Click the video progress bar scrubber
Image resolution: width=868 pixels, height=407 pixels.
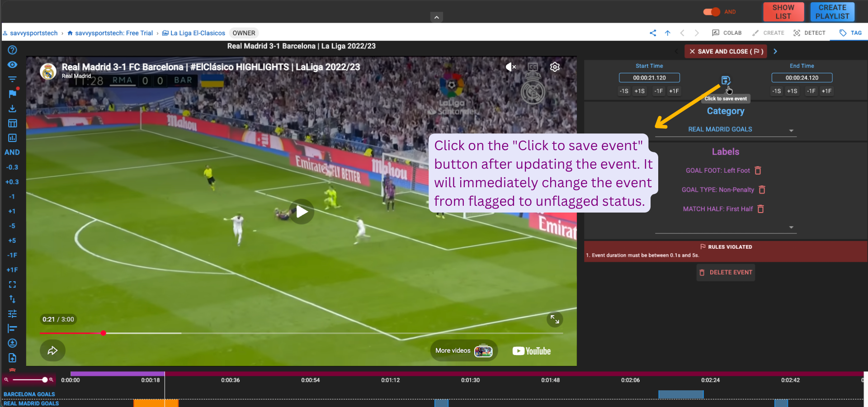(104, 333)
